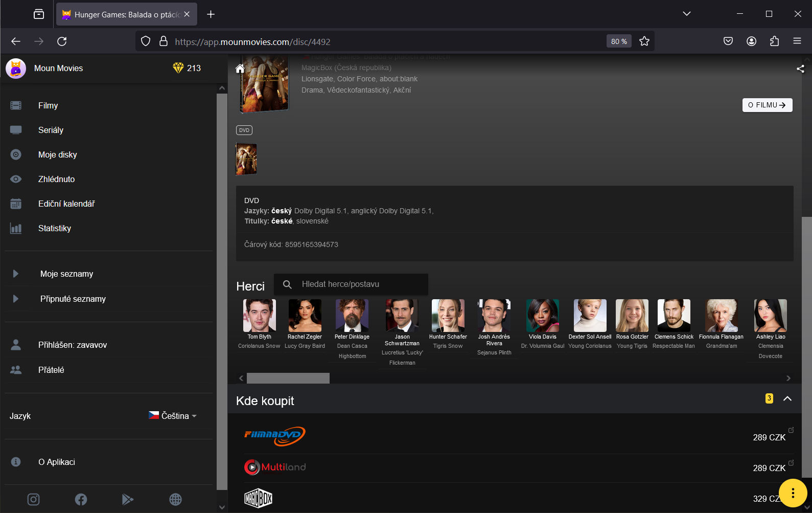The image size is (812, 513).
Task: Open the Čeština language dropdown
Action: tap(173, 416)
